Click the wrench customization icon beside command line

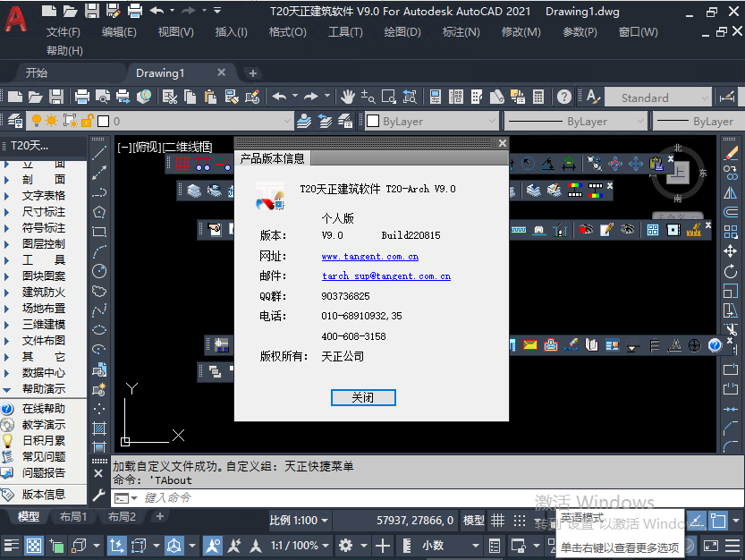pyautogui.click(x=98, y=496)
